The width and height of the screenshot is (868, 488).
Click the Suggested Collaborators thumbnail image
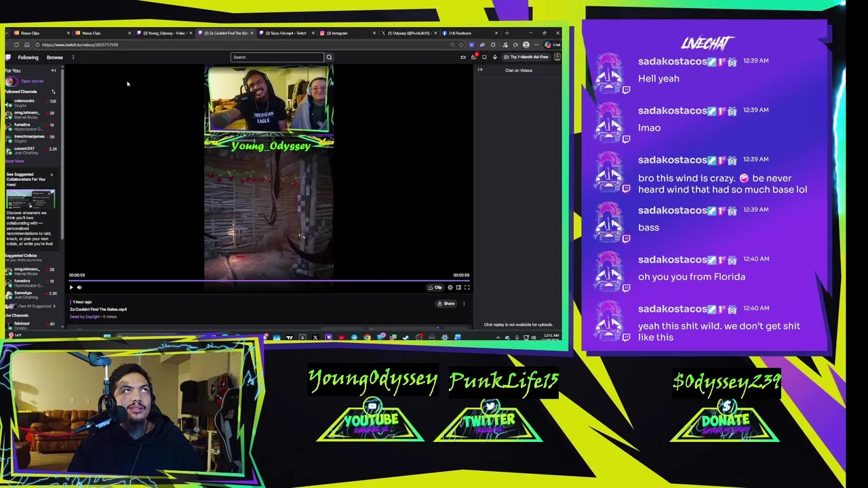pos(31,199)
